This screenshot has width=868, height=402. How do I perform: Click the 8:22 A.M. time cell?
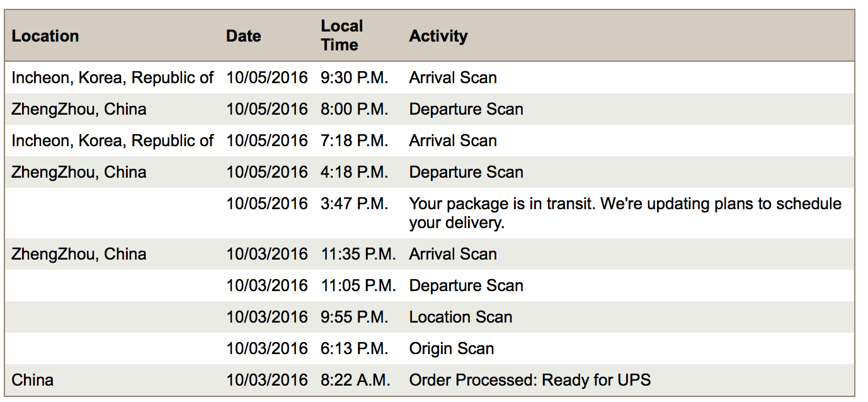[355, 380]
